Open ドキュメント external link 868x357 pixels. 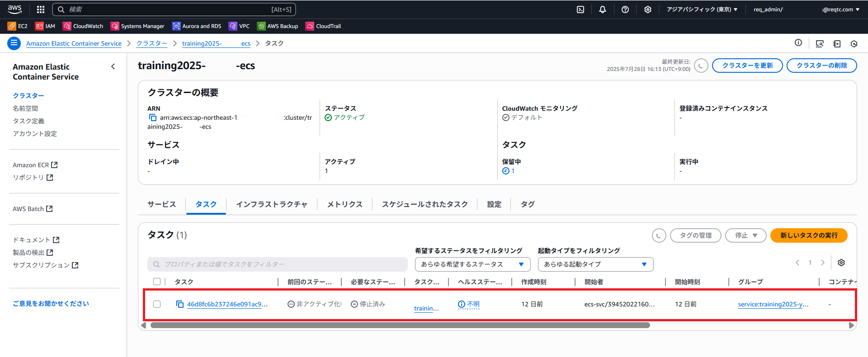click(36, 240)
